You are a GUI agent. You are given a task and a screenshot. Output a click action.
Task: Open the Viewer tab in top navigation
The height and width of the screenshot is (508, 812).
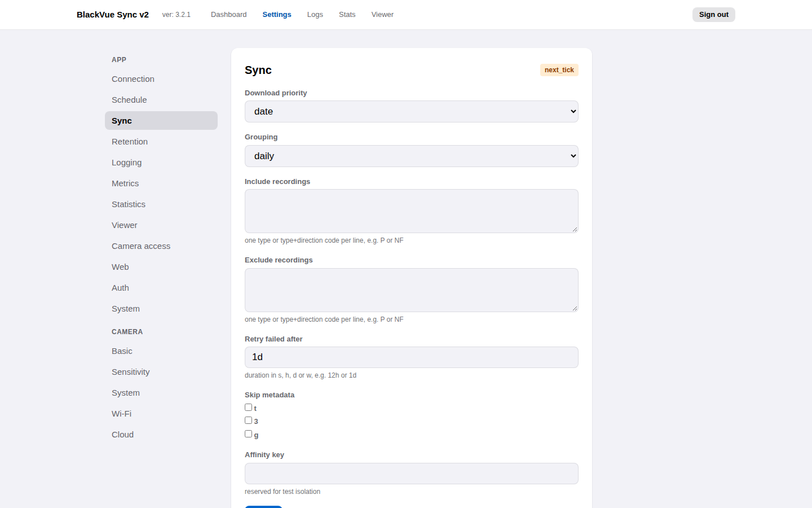coord(382,15)
